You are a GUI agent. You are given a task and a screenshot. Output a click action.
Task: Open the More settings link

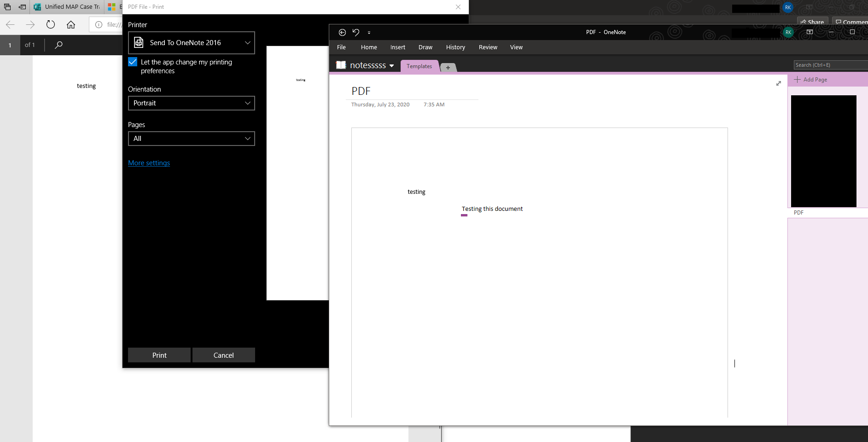tap(149, 163)
